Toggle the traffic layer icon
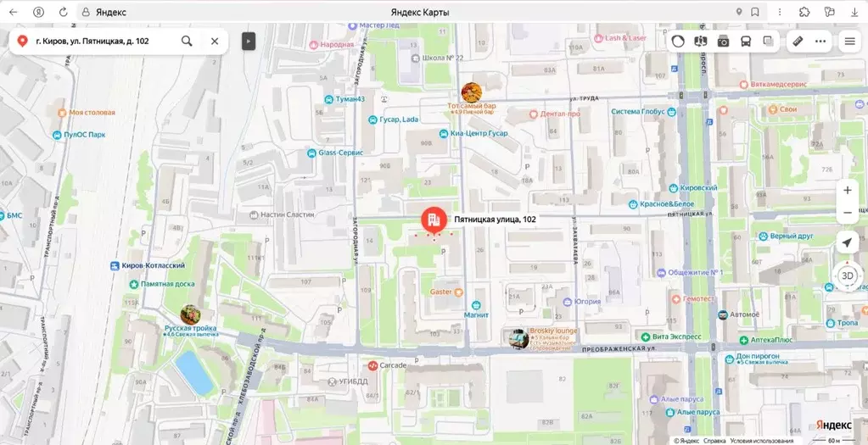Screen dimensions: 868x445 click(x=678, y=41)
